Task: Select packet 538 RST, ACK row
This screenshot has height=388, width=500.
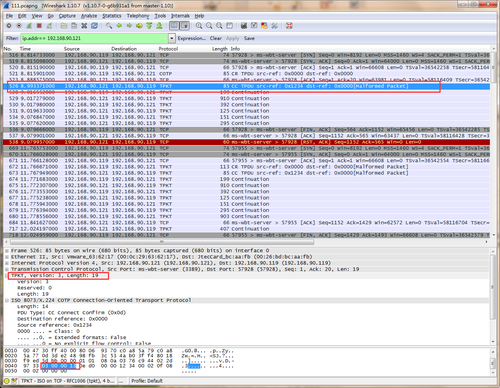Action: (247, 142)
